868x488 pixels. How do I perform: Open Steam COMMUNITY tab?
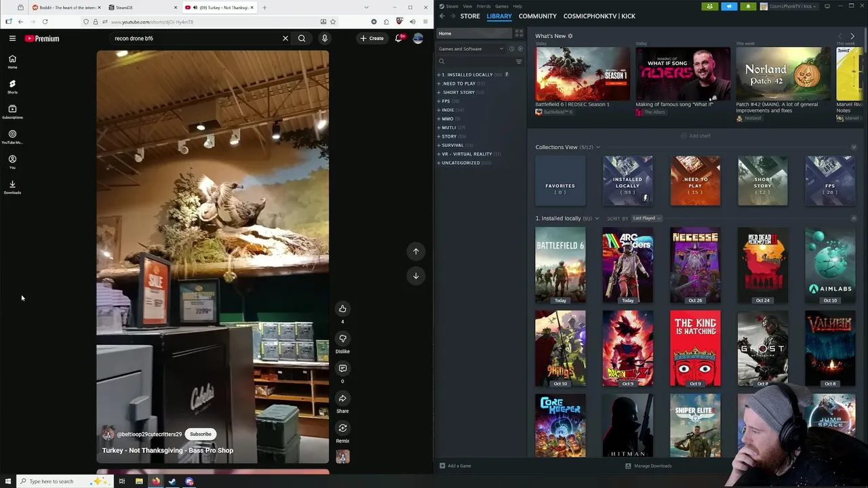coord(538,16)
